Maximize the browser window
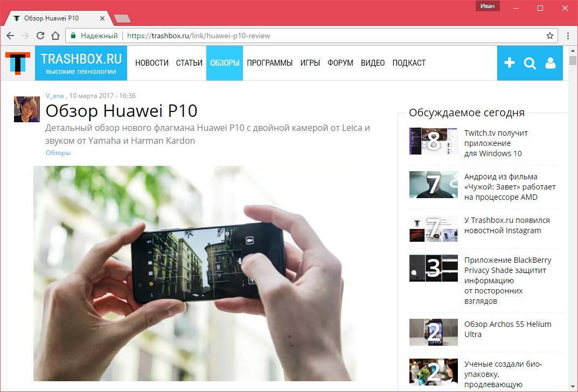 pos(540,8)
